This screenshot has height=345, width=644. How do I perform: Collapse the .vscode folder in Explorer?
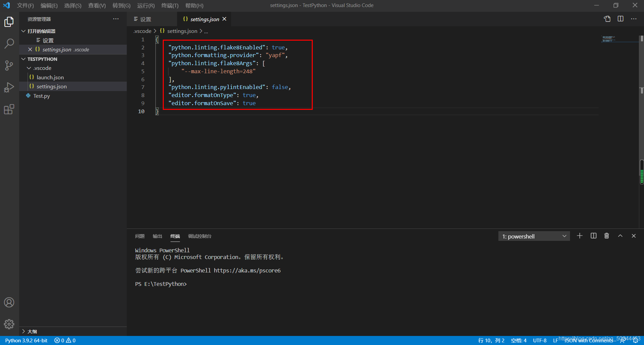click(x=29, y=68)
